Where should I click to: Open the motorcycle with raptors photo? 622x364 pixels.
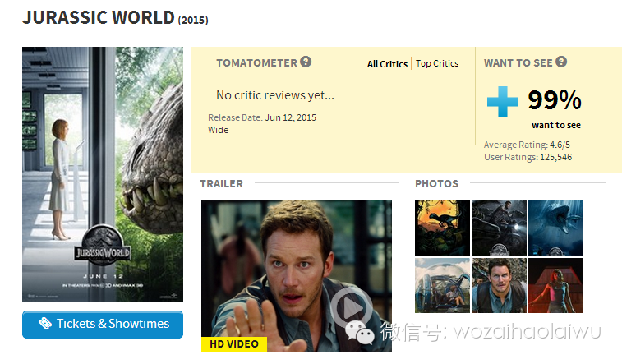click(x=499, y=228)
